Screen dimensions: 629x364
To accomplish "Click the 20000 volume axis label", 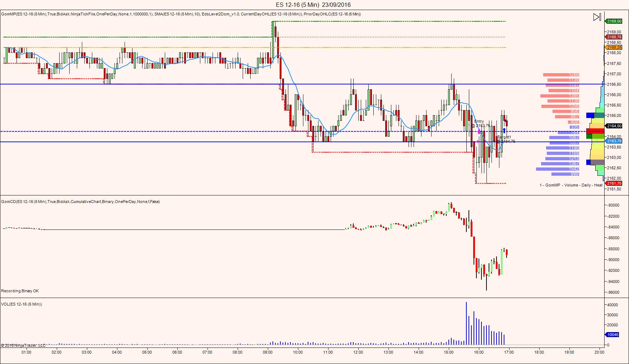I will 613,325.
